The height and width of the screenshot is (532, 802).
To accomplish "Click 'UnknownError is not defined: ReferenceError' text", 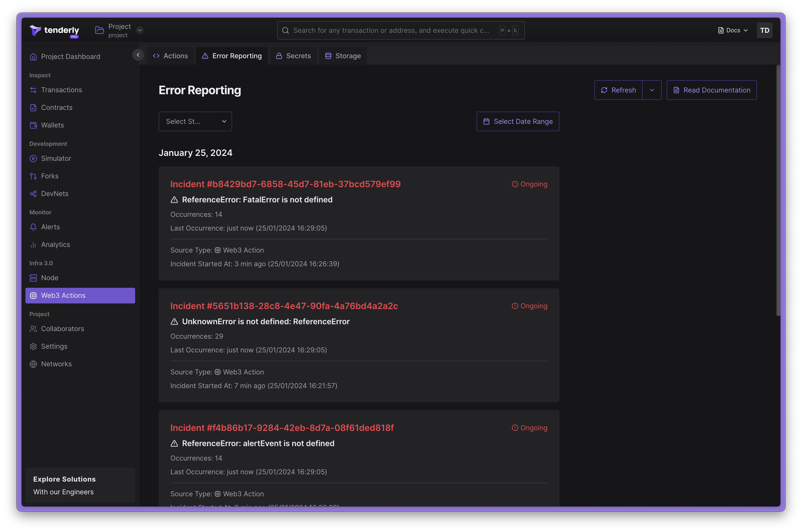I will click(266, 322).
